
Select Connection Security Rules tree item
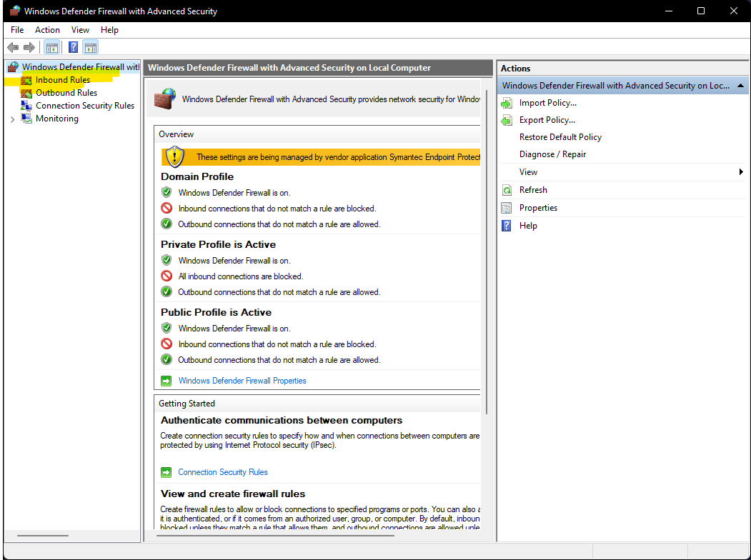(x=85, y=106)
